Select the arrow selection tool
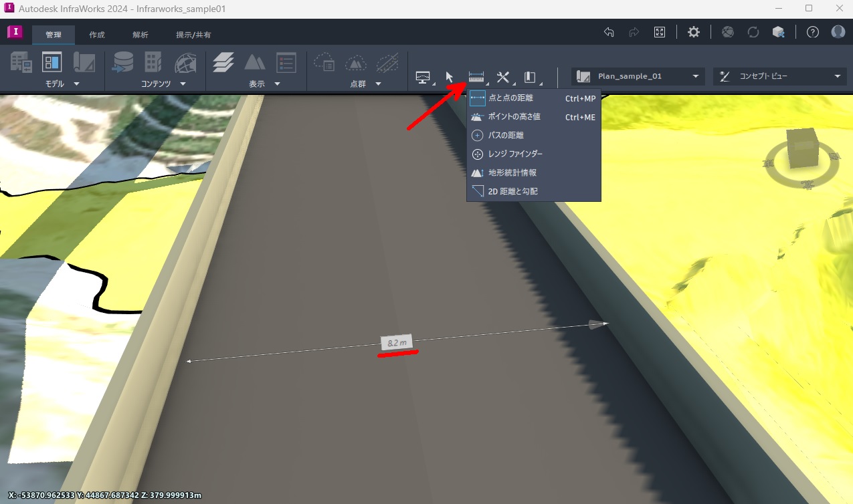 click(x=448, y=76)
